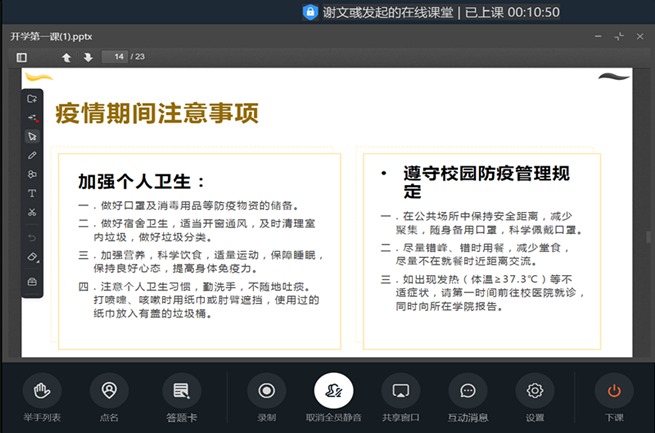Image resolution: width=655 pixels, height=433 pixels.
Task: Open the toolbox icon at toolbar bottom
Action: [32, 282]
